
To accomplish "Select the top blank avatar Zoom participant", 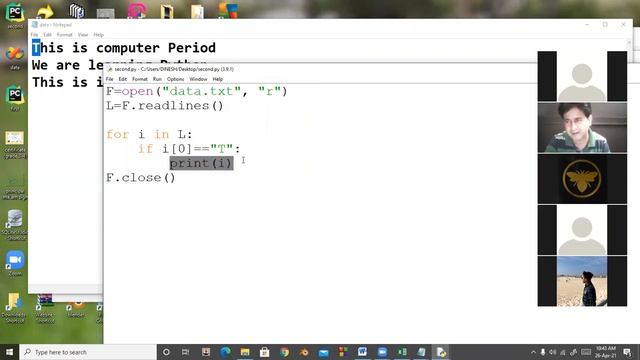I will tap(582, 76).
